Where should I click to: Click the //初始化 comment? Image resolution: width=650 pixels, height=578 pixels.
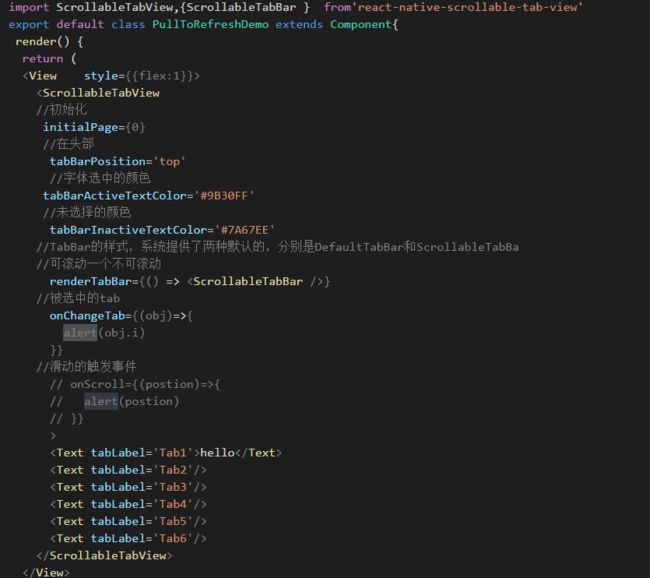click(x=62, y=110)
